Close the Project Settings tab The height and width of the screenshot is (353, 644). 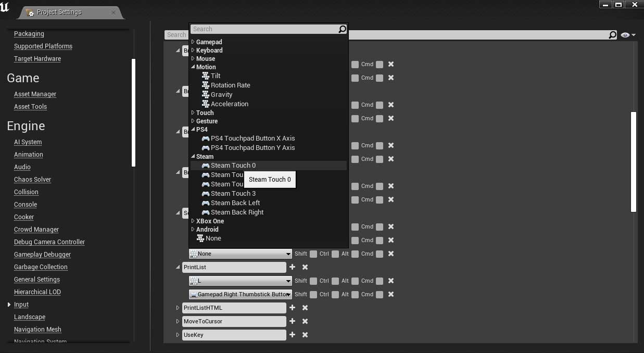point(113,12)
